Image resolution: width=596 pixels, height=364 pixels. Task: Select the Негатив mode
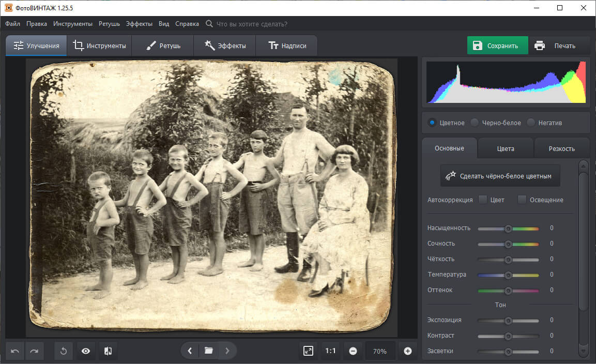point(531,123)
